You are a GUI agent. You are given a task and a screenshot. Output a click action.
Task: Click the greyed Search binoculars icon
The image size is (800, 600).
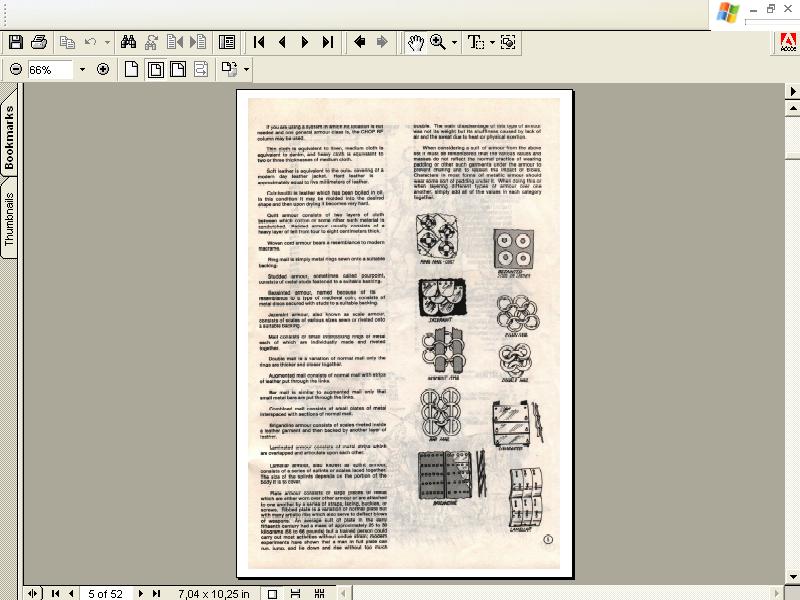click(x=151, y=42)
